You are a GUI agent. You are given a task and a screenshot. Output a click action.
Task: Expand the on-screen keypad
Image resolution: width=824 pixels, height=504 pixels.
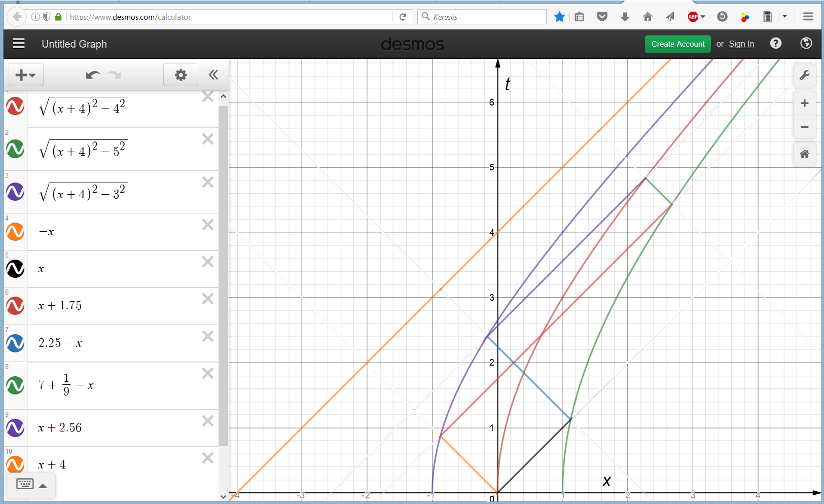31,485
